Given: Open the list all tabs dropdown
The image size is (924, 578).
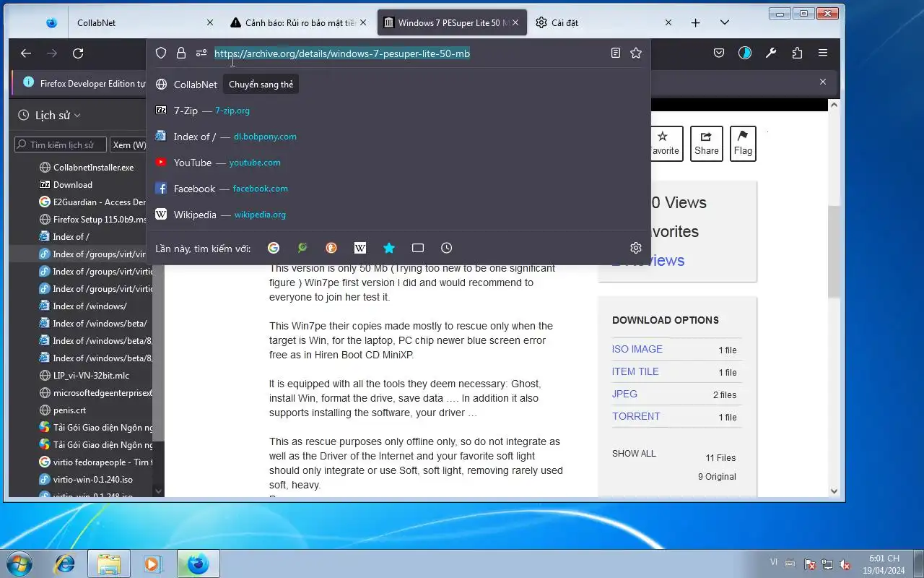Looking at the screenshot, I should pos(725,22).
